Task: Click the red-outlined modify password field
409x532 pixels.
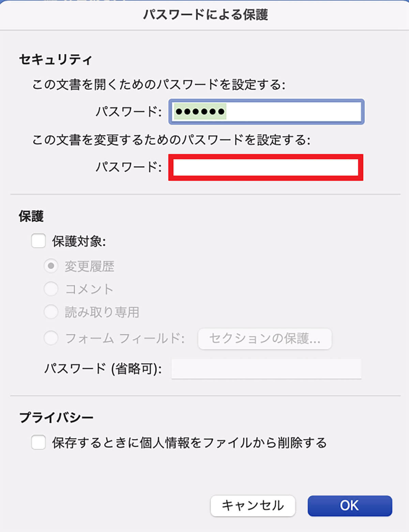Action: click(x=266, y=167)
